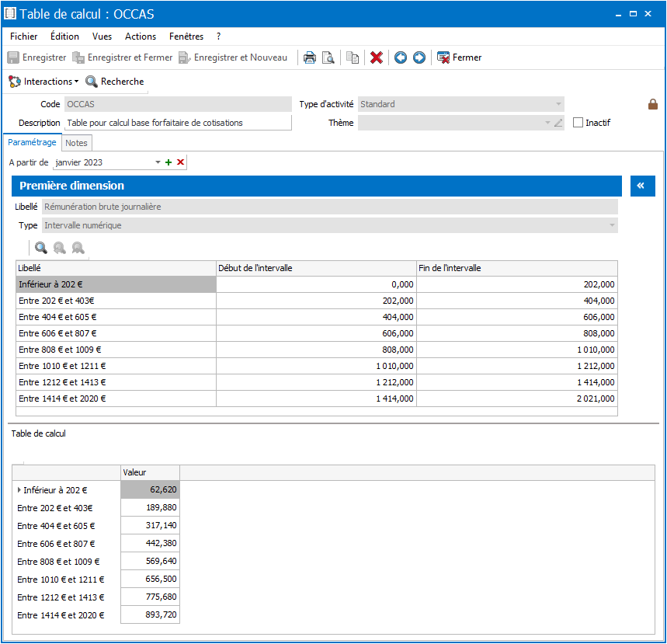
Task: Click the window title bar document icon
Action: click(x=10, y=14)
